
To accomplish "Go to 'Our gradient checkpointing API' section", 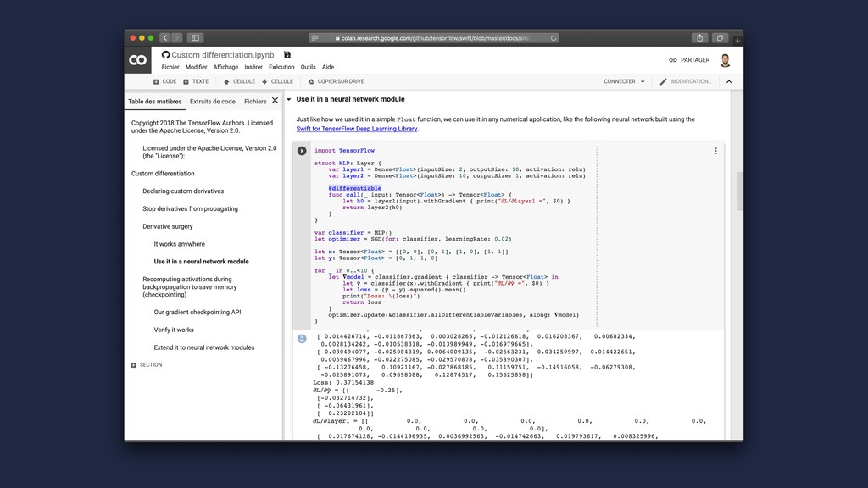I will [x=198, y=312].
